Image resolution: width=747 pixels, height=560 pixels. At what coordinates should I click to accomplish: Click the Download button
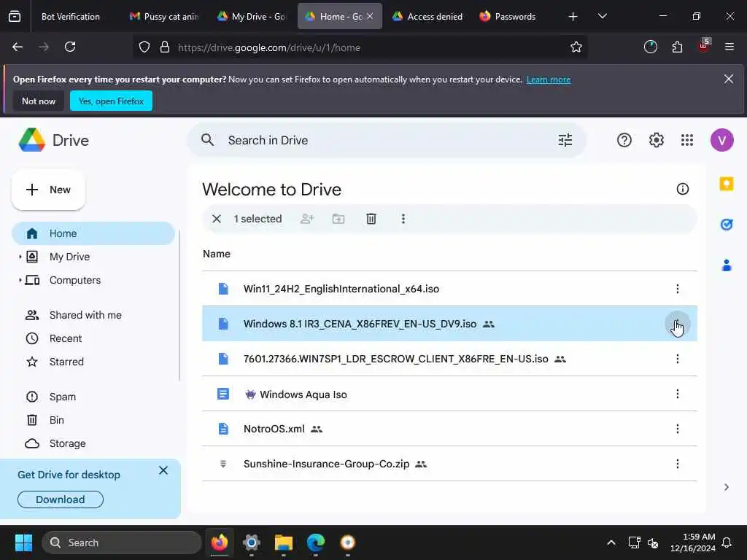[61, 499]
